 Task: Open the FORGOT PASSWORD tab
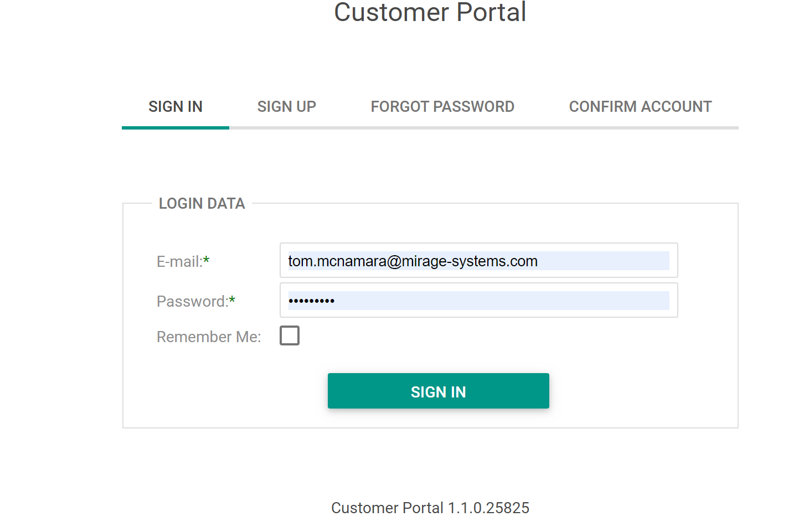point(442,106)
